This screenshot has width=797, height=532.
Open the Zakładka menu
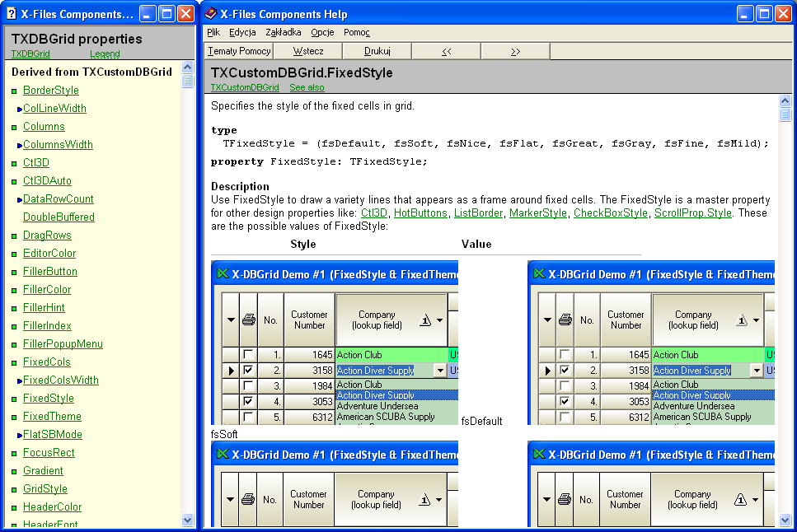(x=284, y=32)
